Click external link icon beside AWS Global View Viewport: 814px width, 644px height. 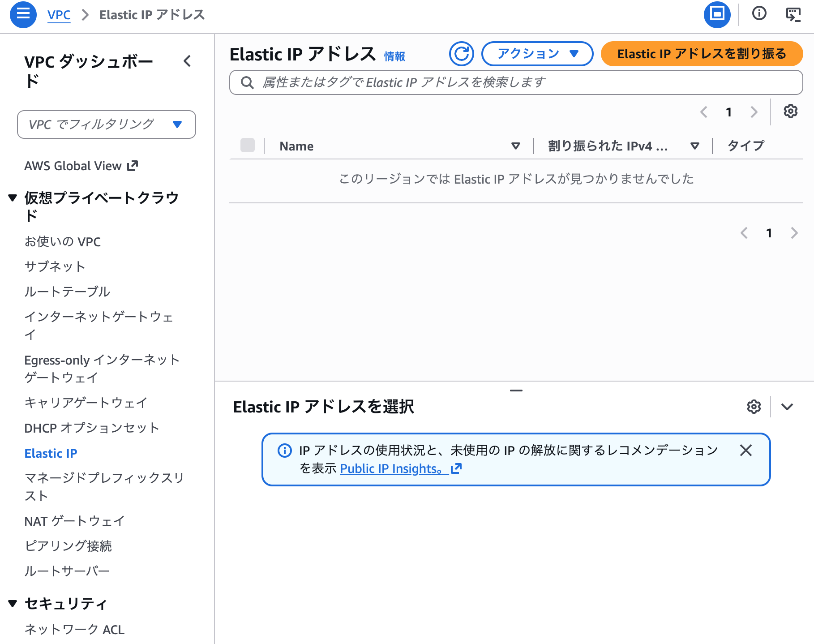click(x=133, y=166)
